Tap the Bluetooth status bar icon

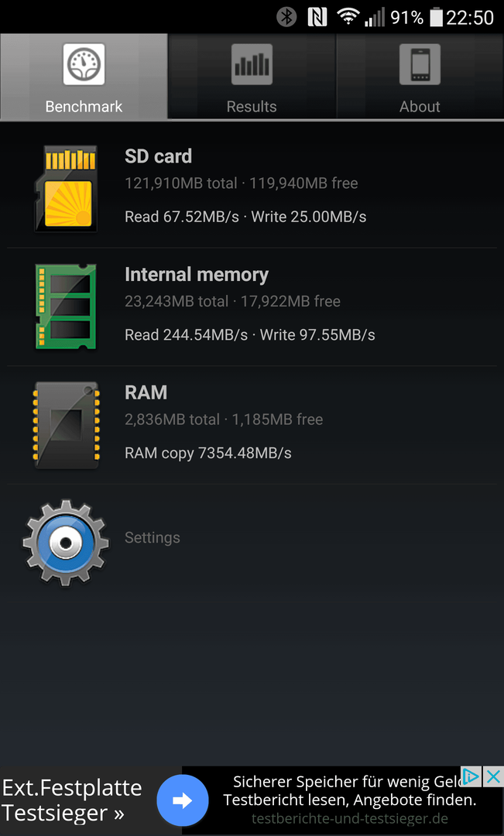pyautogui.click(x=286, y=17)
